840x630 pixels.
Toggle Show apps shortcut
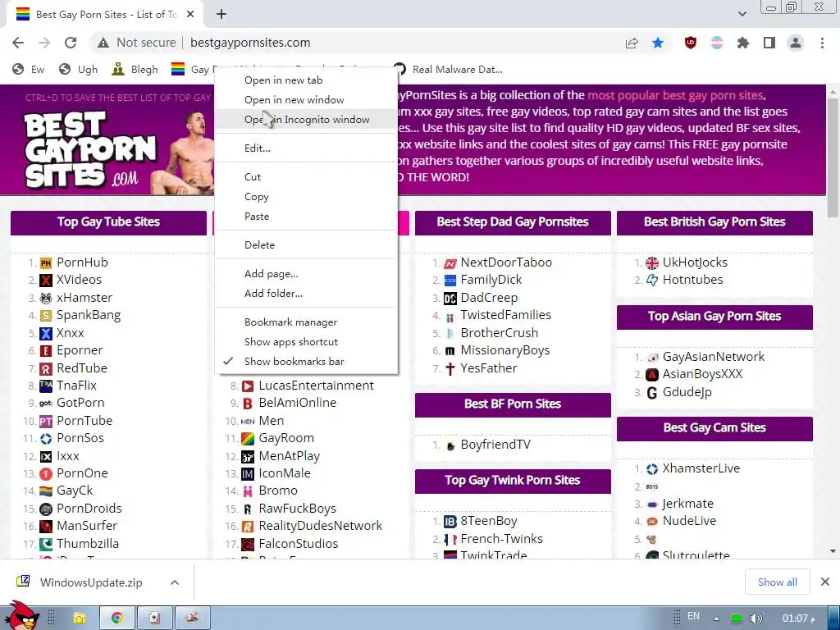(307, 342)
